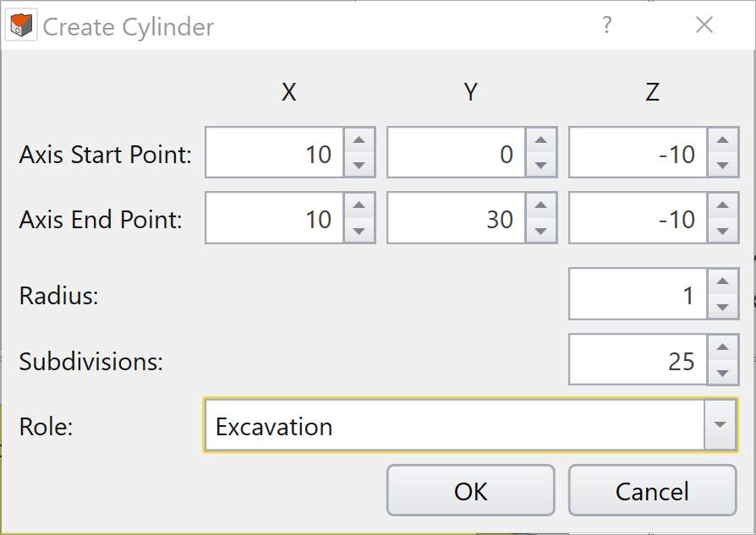Click the Role dropdown arrow
This screenshot has width=756, height=535.
(x=720, y=427)
